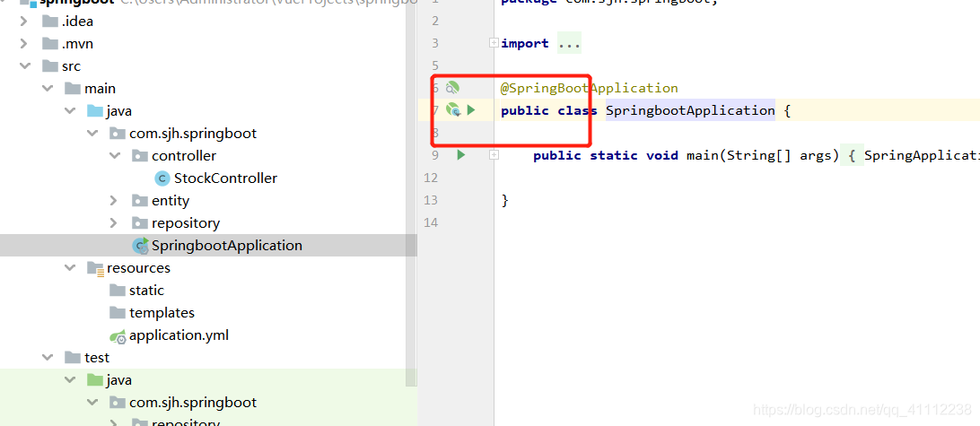Click the green test java folder icon
The width and height of the screenshot is (980, 426).
tap(95, 379)
